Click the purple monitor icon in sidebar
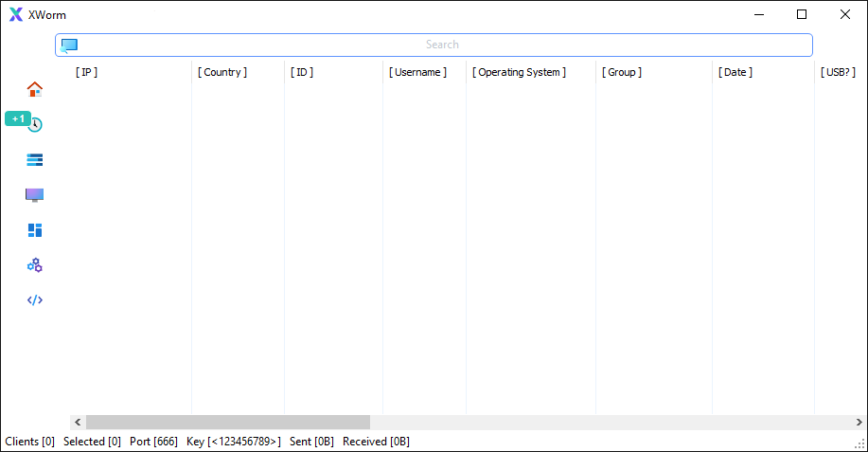 35,195
